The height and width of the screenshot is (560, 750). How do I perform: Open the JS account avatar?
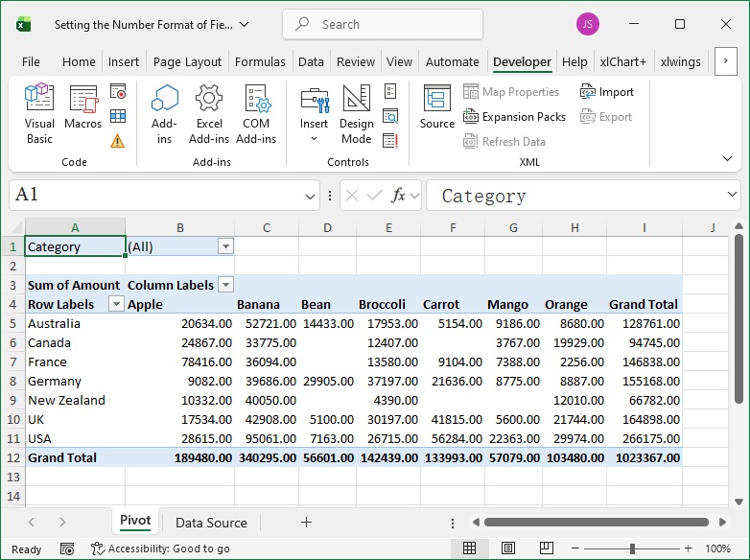587,24
